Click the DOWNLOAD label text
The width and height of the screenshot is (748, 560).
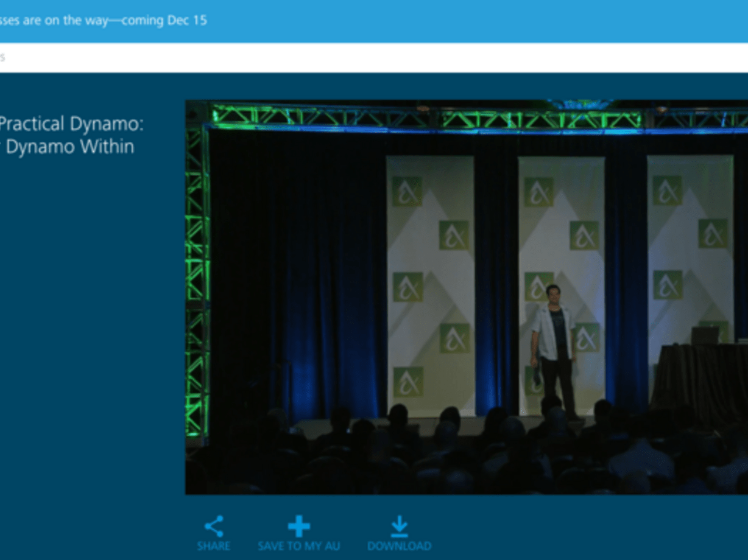click(399, 546)
